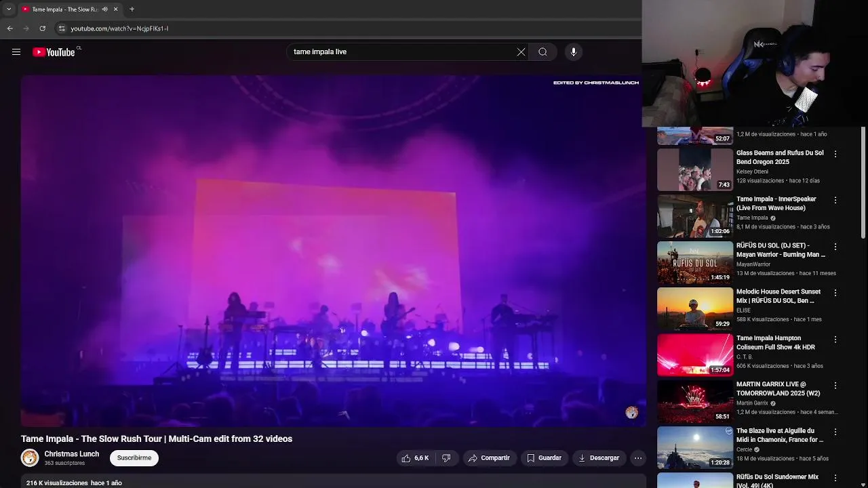868x488 pixels.
Task: Select the Tame Impala browser tab
Action: tap(65, 9)
